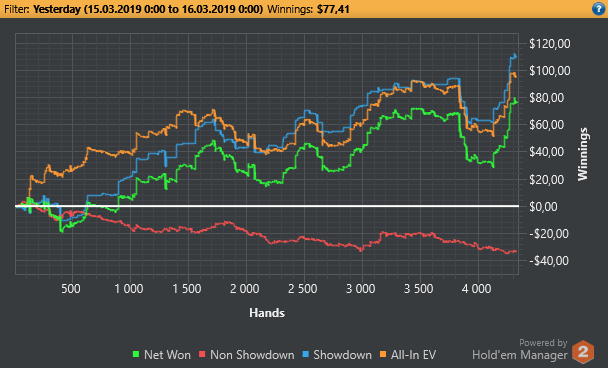Click the orange All-In EV legend swatch
608x368 pixels.
tap(383, 354)
